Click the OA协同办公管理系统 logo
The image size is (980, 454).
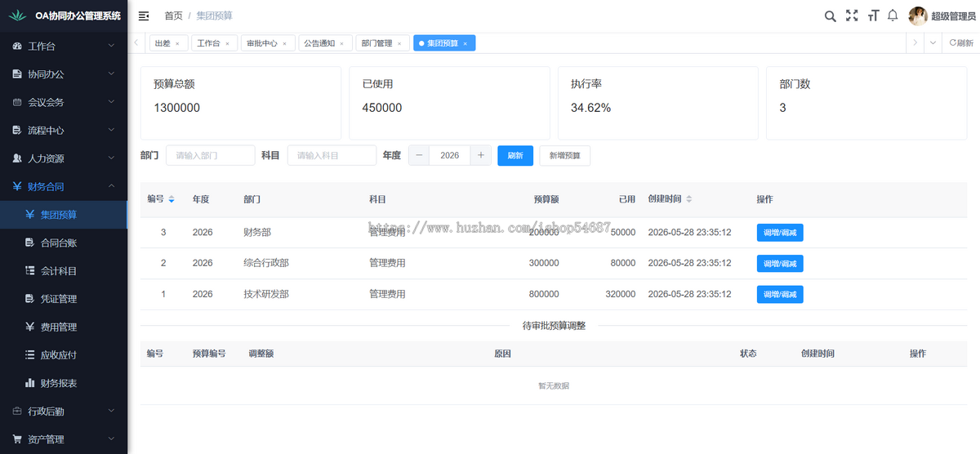click(64, 16)
